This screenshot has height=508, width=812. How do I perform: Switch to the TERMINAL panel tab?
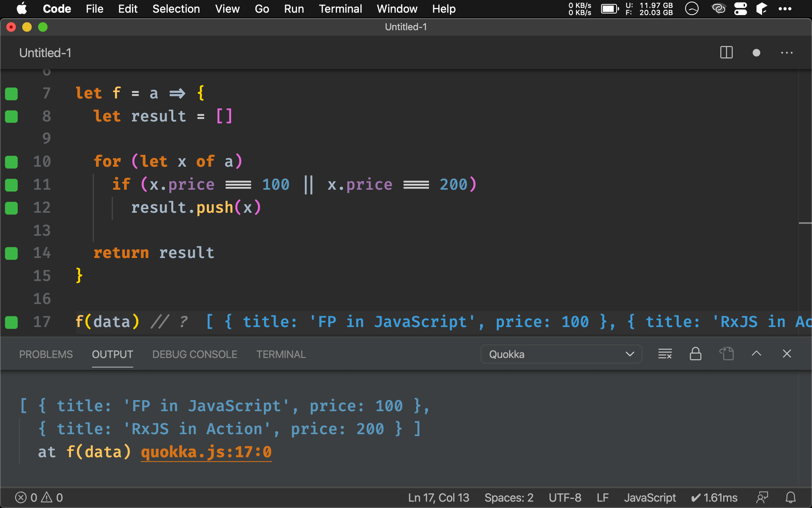pos(281,354)
